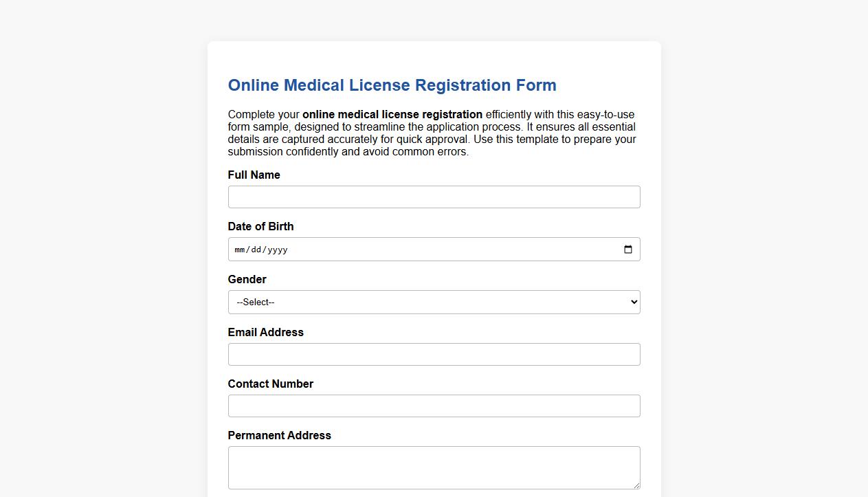868x497 pixels.
Task: Click the Contact Number input field
Action: (x=434, y=406)
